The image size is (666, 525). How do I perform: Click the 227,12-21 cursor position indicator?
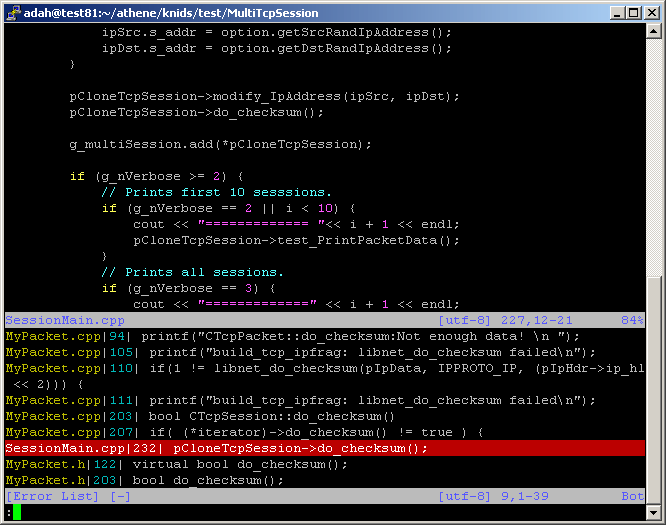tap(536, 320)
